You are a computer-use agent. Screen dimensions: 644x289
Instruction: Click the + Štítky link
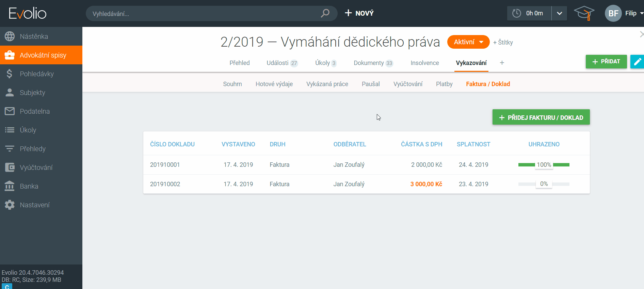pyautogui.click(x=503, y=43)
